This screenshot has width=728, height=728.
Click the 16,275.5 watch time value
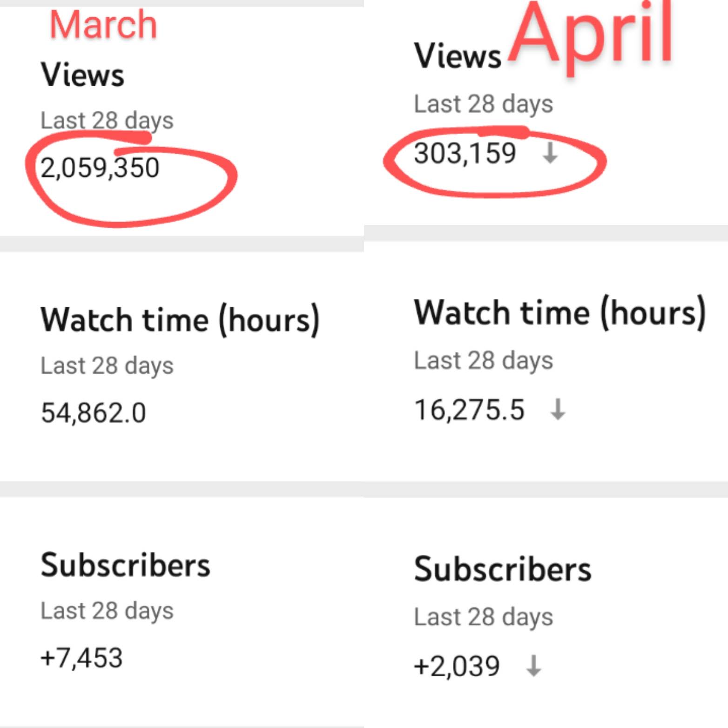click(469, 410)
